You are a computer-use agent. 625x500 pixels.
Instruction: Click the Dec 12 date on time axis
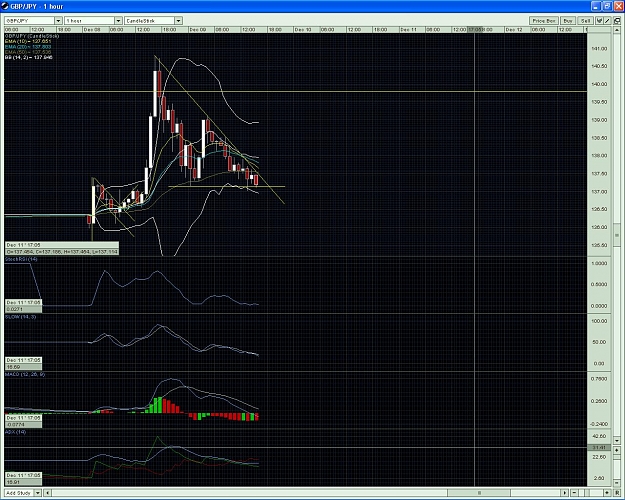[514, 30]
